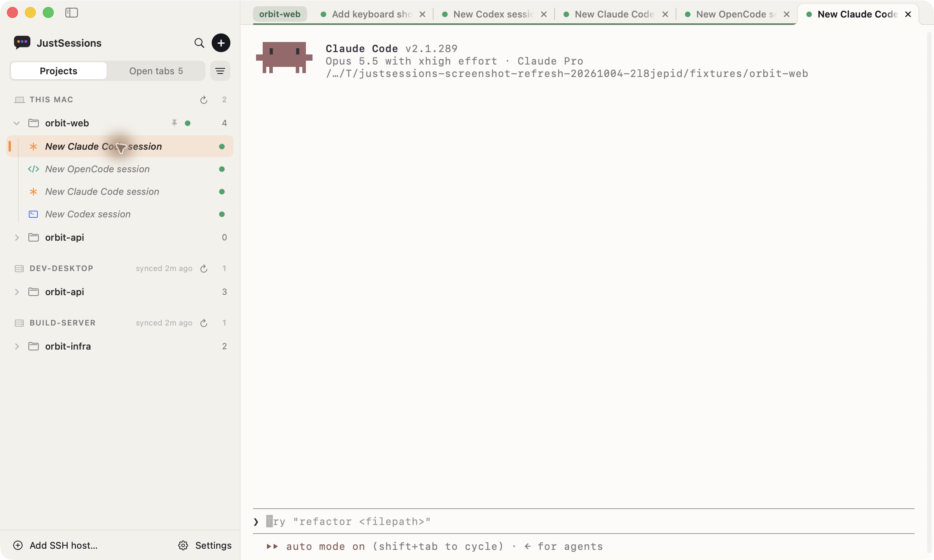Click the terminal vertical scrollbar
Viewport: 934px width, 560px height.
(x=929, y=292)
